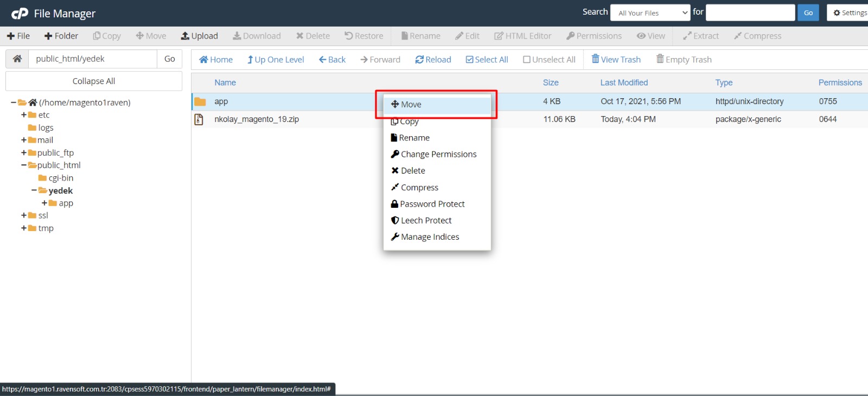Click the public_html/yedek path input field
This screenshot has height=396, width=868.
pos(93,59)
